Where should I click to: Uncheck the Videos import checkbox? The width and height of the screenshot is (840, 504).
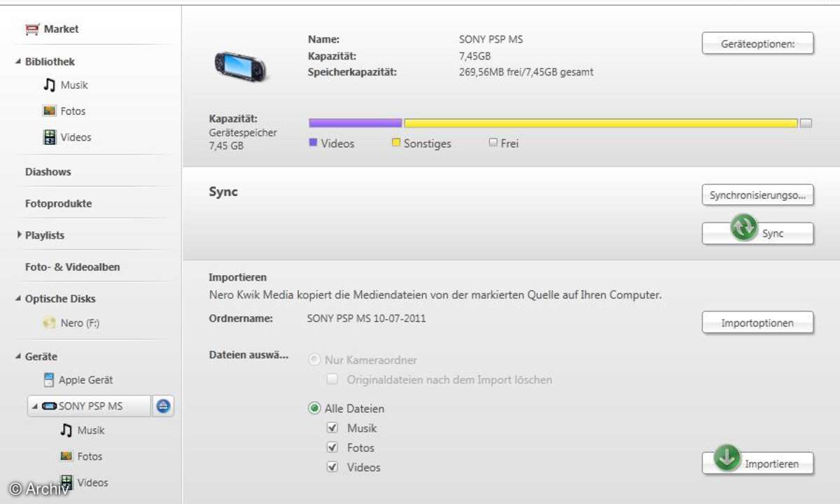click(x=332, y=467)
